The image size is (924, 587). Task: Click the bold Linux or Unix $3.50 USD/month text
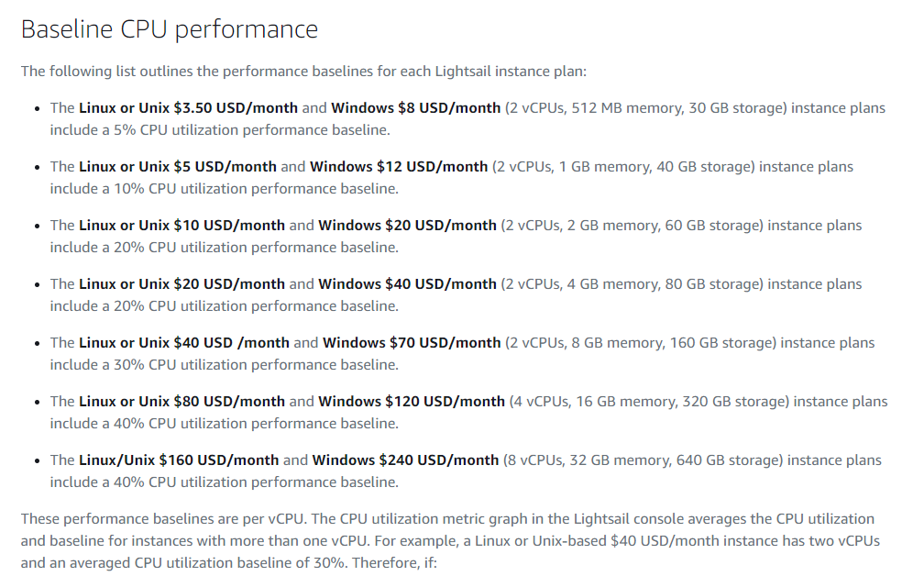point(188,108)
